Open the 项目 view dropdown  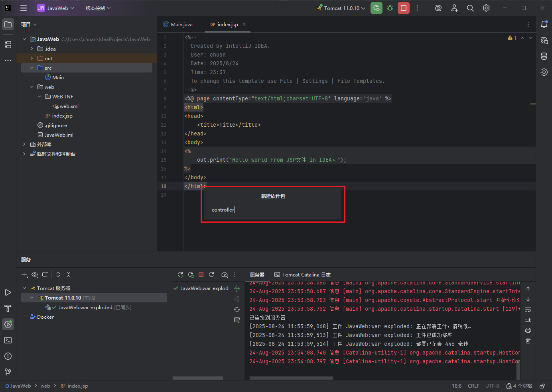(x=29, y=24)
